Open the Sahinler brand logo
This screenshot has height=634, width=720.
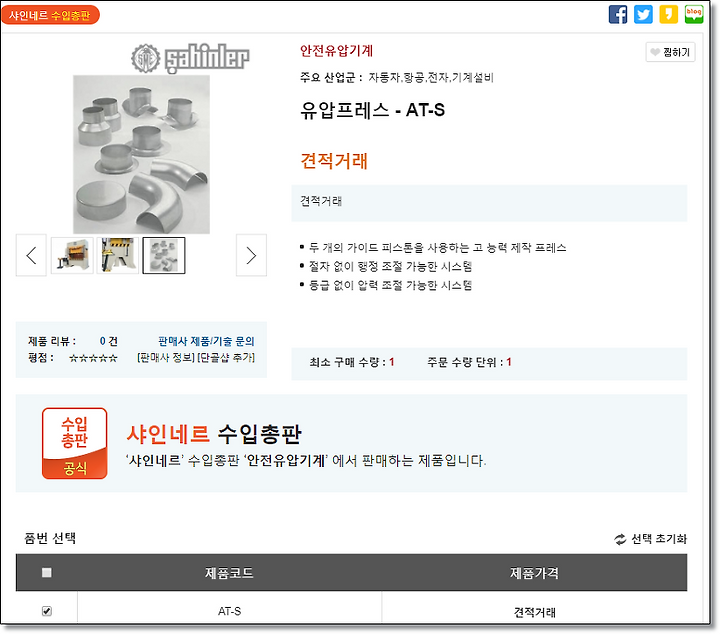tap(190, 58)
